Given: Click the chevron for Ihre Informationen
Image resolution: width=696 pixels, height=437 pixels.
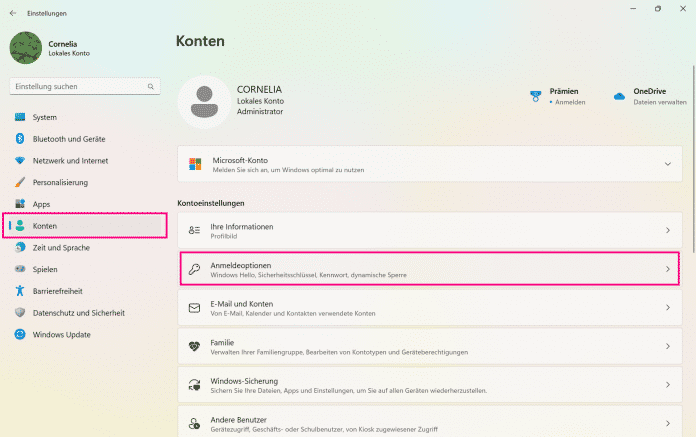Looking at the screenshot, I should tap(667, 231).
